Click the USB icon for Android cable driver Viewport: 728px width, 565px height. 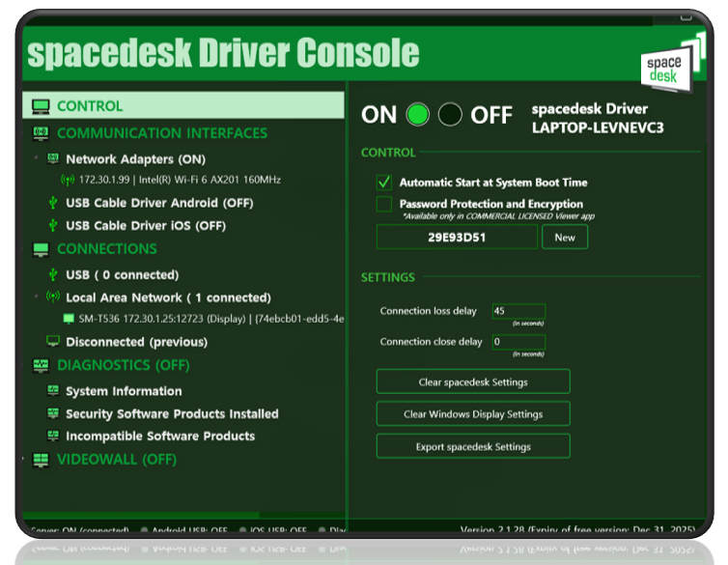[x=53, y=203]
